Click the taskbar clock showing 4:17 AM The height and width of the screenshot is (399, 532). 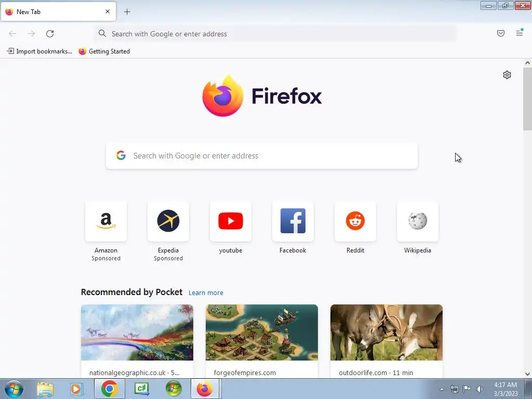pos(506,389)
